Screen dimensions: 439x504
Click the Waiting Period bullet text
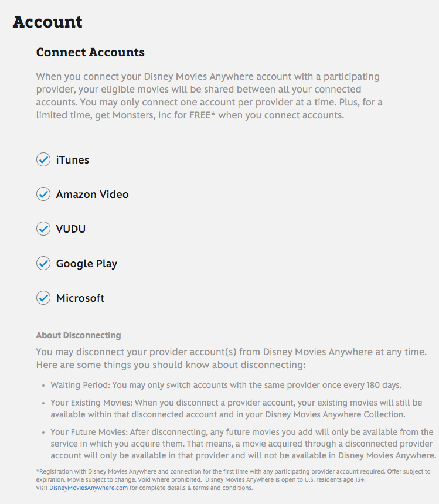(226, 386)
